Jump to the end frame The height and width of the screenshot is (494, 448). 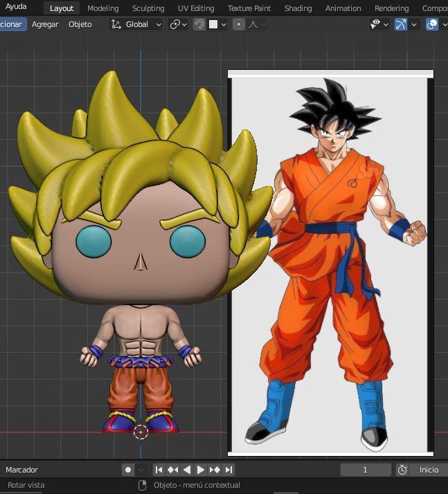tap(229, 470)
